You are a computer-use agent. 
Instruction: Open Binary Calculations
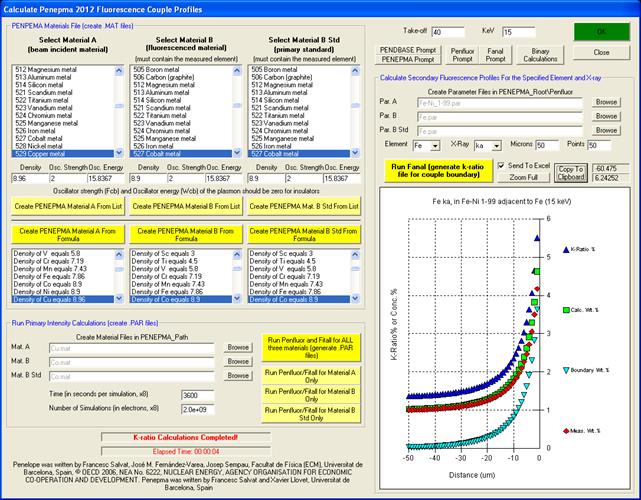click(x=540, y=55)
